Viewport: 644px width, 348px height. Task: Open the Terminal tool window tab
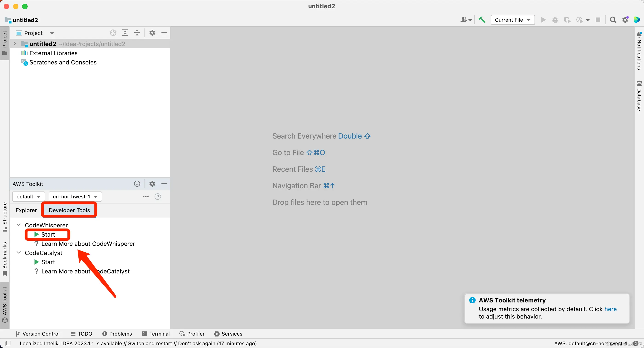pos(156,334)
